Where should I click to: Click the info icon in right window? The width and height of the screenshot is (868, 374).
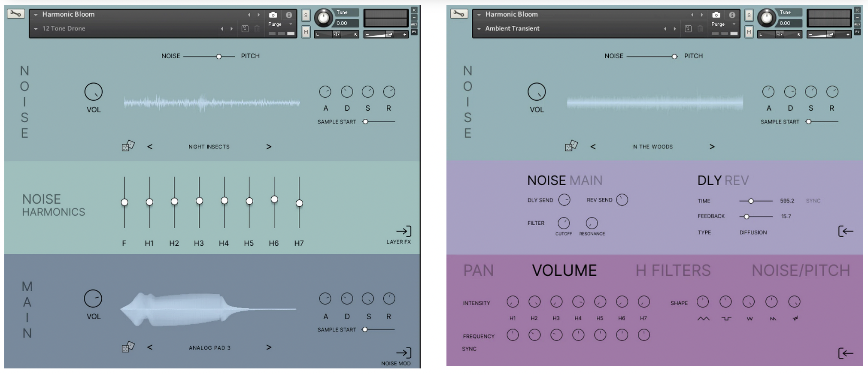731,15
